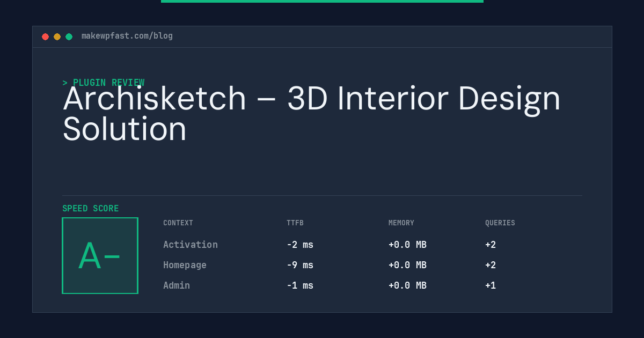The height and width of the screenshot is (338, 644).
Task: Click the '> PLUGIN REVIEW' label
Action: pyautogui.click(x=104, y=83)
